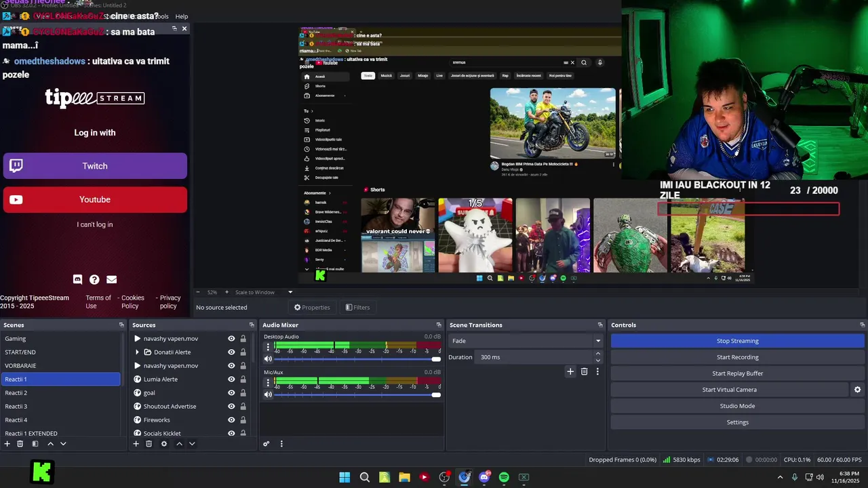Open Spotify from the taskbar
The image size is (868, 488).
504,477
